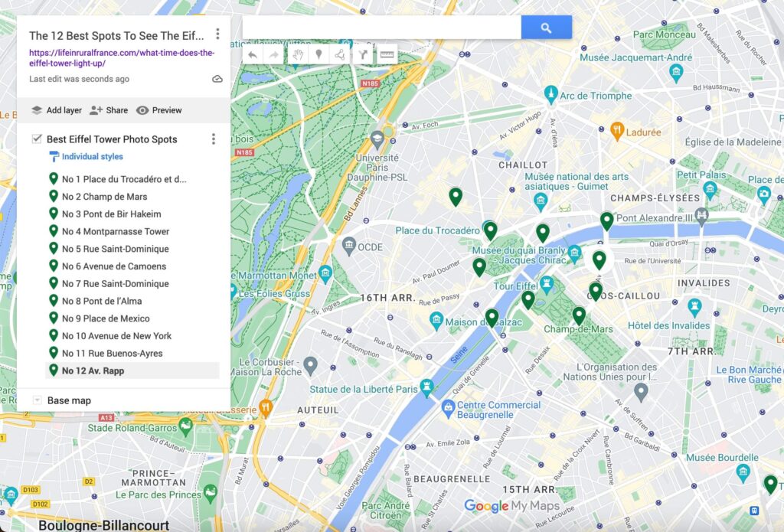Select No 11 Rue Buenos-Ayres item
Viewport: 784px width, 532px height.
(132, 353)
